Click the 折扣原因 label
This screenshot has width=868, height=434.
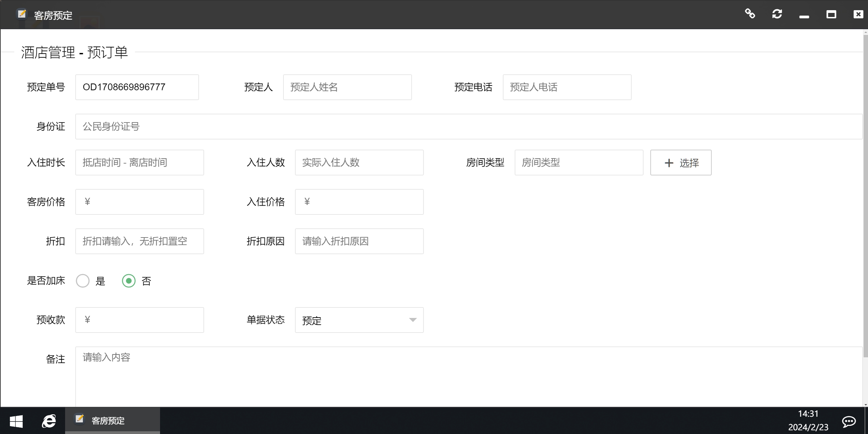265,241
